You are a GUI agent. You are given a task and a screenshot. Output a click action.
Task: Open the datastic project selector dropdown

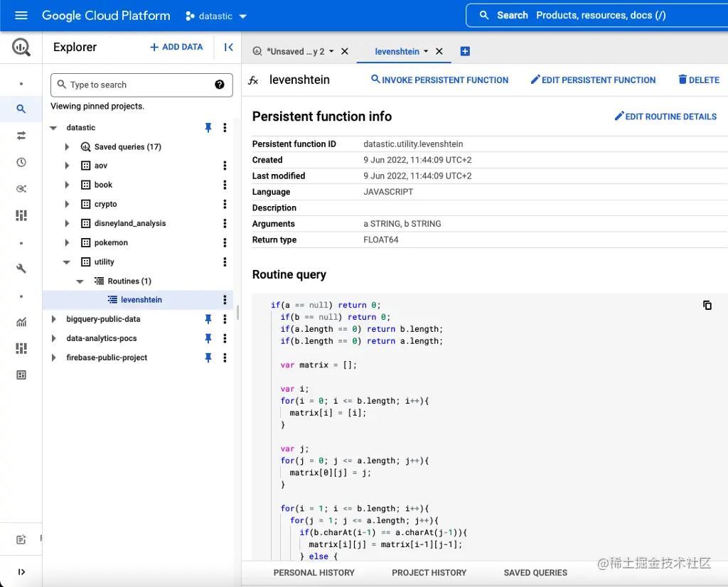coord(216,16)
